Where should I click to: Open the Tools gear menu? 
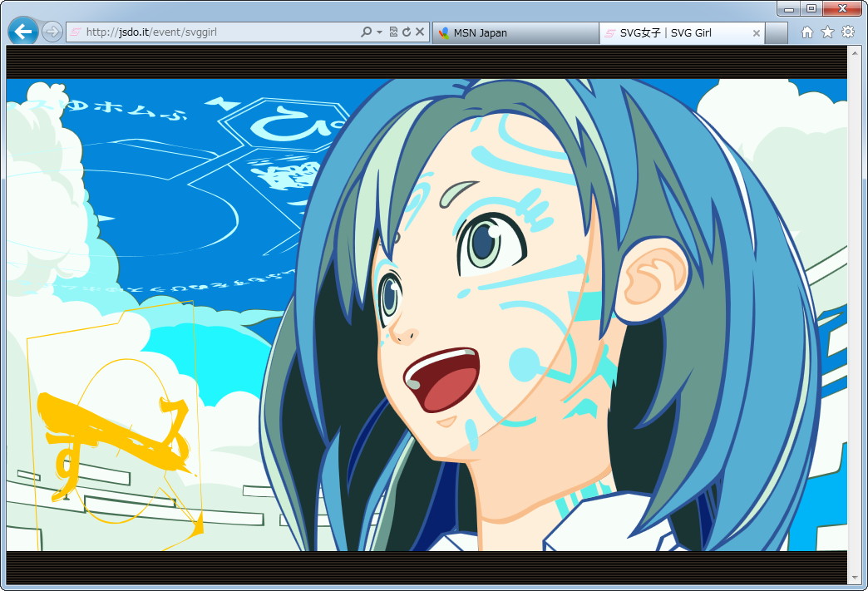[847, 32]
